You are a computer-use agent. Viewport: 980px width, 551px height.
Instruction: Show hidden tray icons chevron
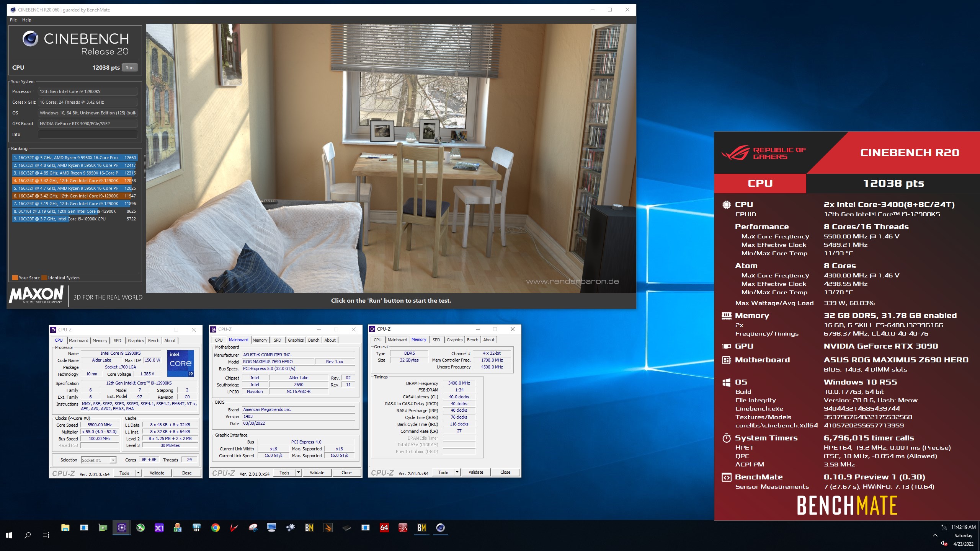point(935,535)
